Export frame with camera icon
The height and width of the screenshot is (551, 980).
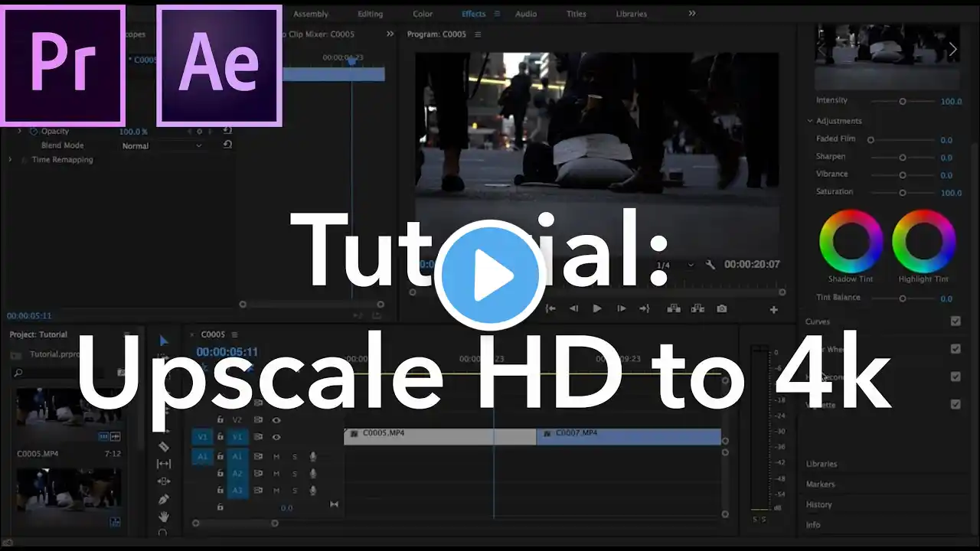[722, 308]
